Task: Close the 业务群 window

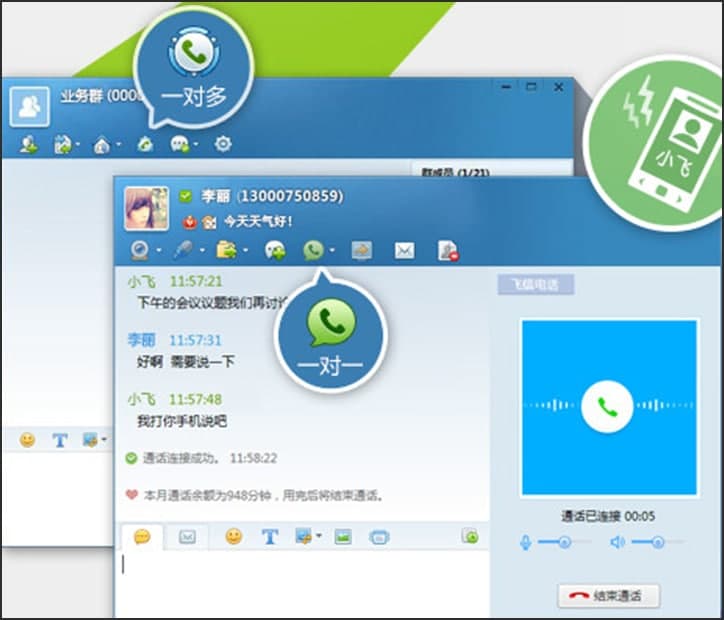Action: coord(558,87)
